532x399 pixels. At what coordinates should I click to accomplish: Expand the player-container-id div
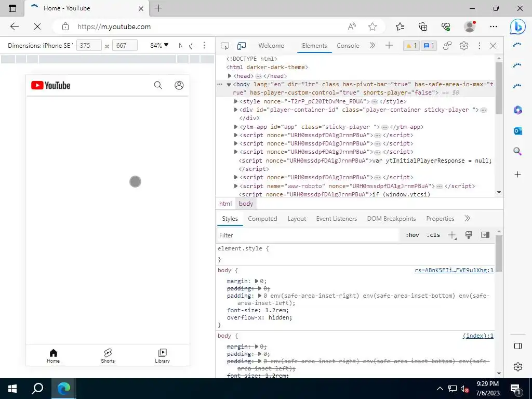pos(236,110)
